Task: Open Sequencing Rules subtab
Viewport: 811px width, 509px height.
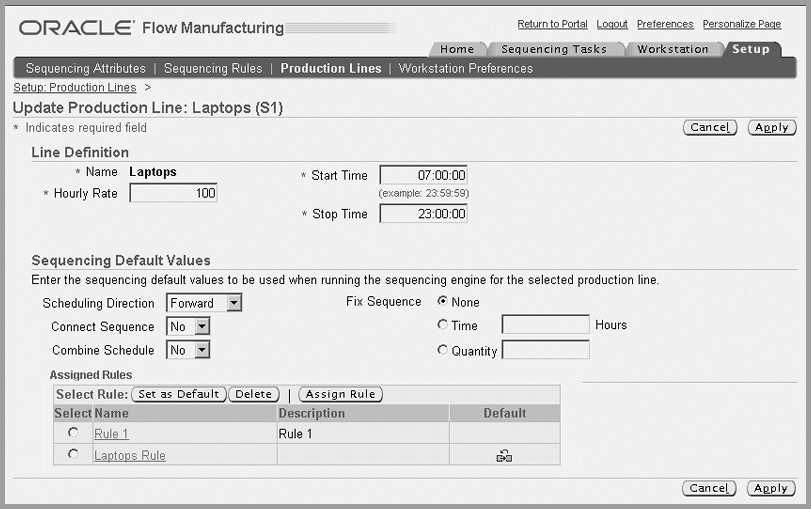Action: point(213,68)
